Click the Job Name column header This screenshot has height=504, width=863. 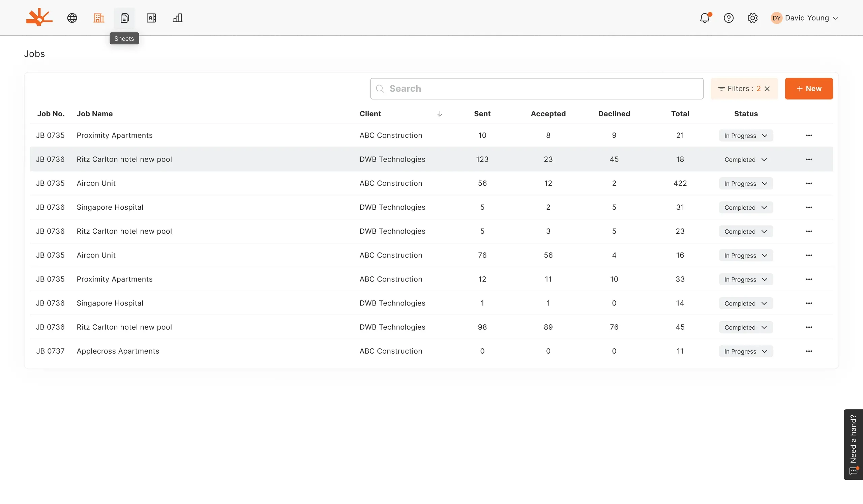pos(94,114)
